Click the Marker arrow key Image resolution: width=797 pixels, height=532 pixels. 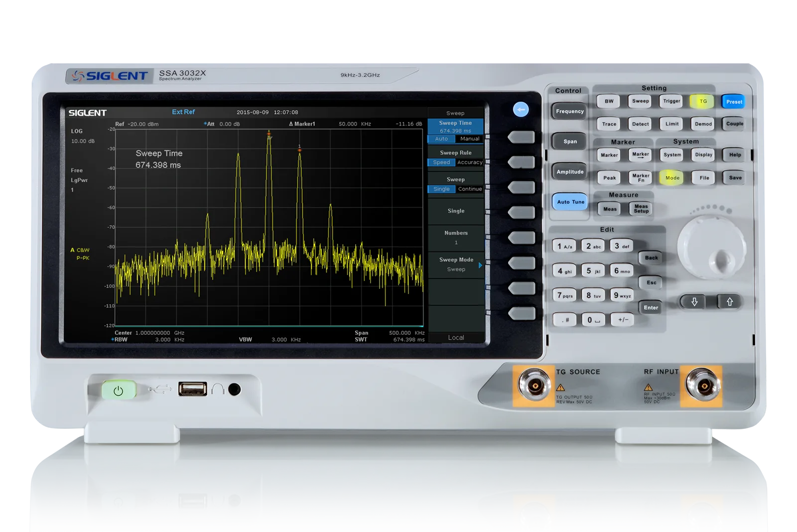[640, 155]
